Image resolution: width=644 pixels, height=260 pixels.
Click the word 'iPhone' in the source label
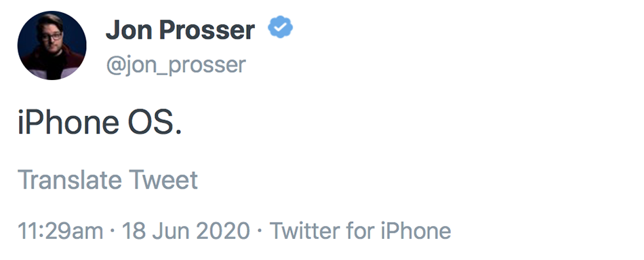(416, 231)
